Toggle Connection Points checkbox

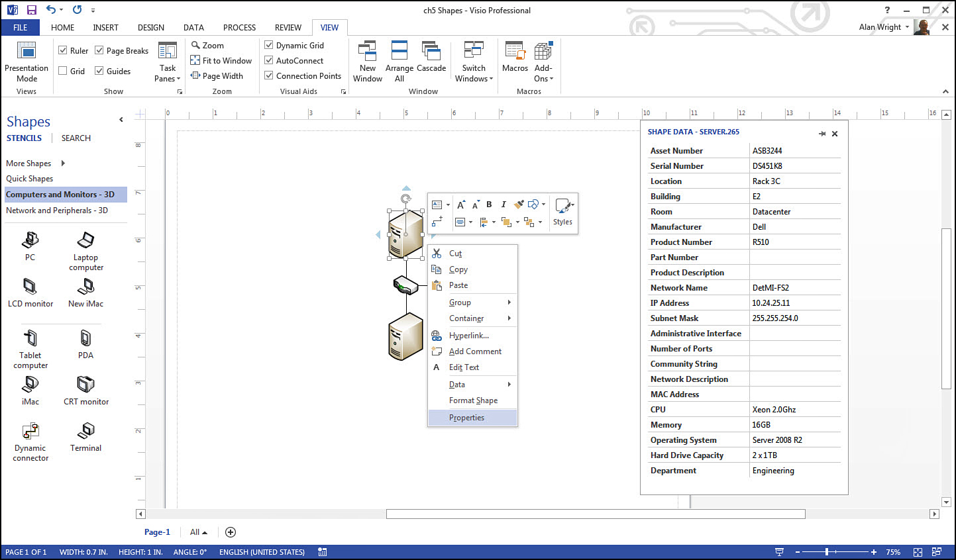point(268,75)
